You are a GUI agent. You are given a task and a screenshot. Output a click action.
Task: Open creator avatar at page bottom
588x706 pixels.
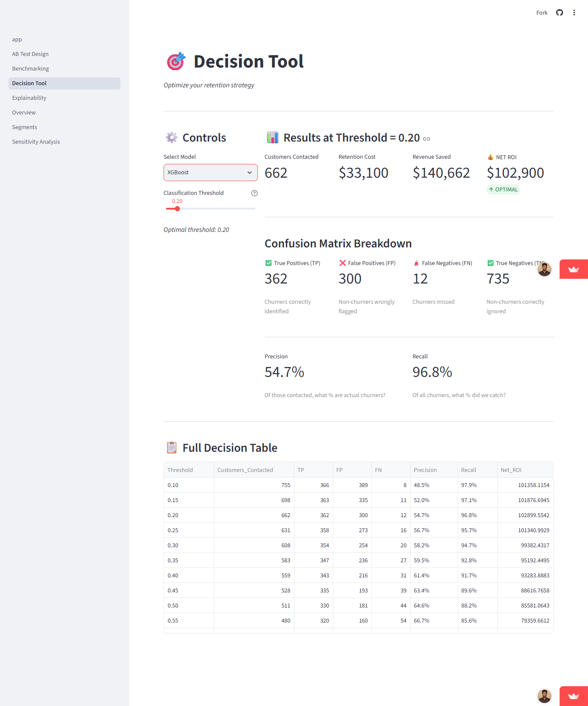pos(545,696)
